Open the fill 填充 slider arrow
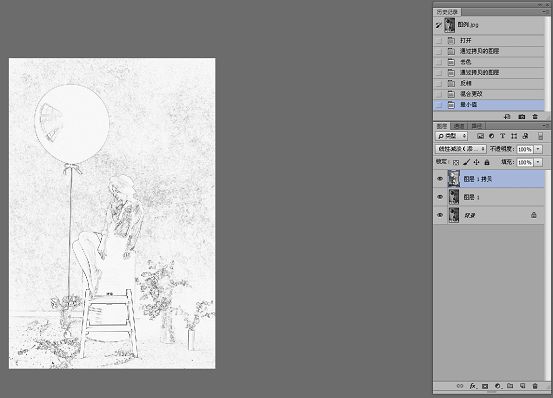This screenshot has width=553, height=398. [538, 162]
